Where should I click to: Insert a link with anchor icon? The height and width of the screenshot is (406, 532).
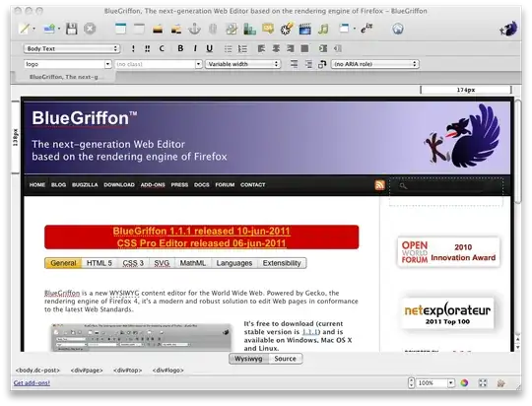[x=194, y=29]
